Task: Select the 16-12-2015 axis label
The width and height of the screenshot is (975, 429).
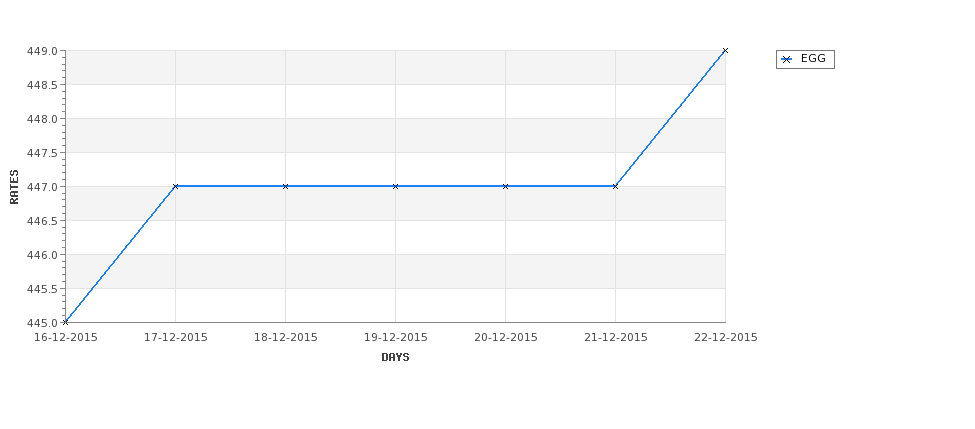Action: pyautogui.click(x=65, y=338)
